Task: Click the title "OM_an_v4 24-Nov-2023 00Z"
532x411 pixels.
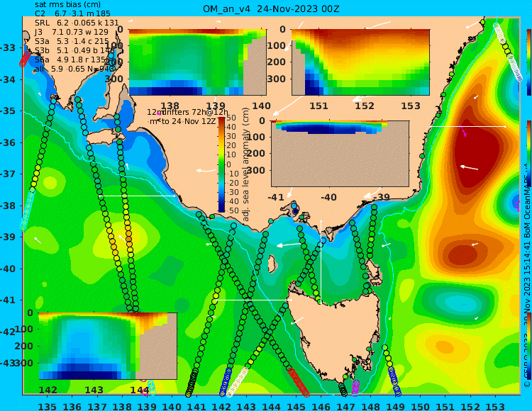Action: pos(271,9)
